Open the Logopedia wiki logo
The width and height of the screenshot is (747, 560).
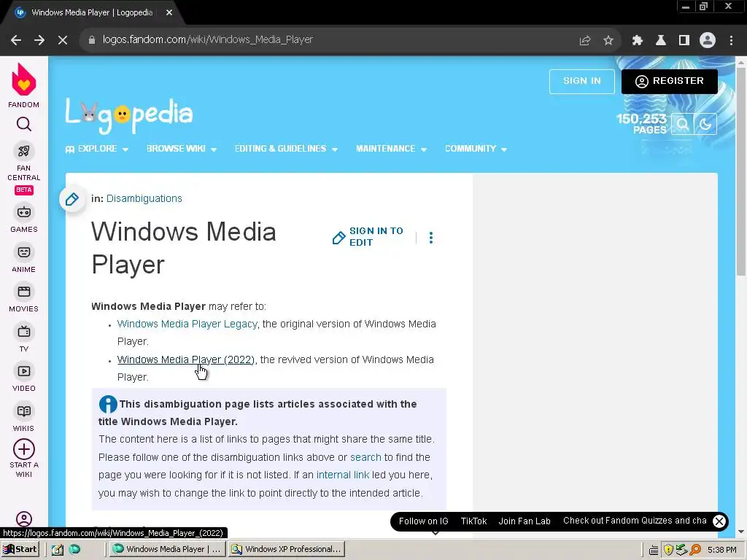tap(129, 115)
